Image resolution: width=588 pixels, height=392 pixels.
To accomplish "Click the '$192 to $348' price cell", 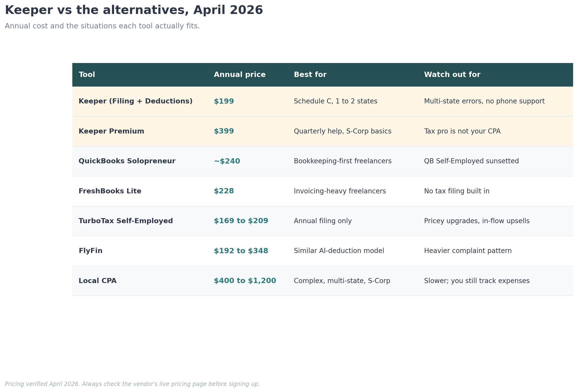I will (x=241, y=251).
